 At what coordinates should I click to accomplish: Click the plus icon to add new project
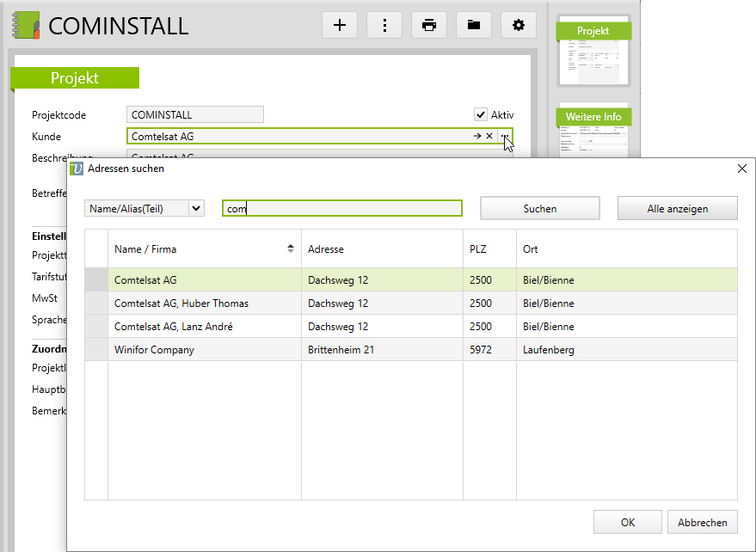click(x=340, y=25)
